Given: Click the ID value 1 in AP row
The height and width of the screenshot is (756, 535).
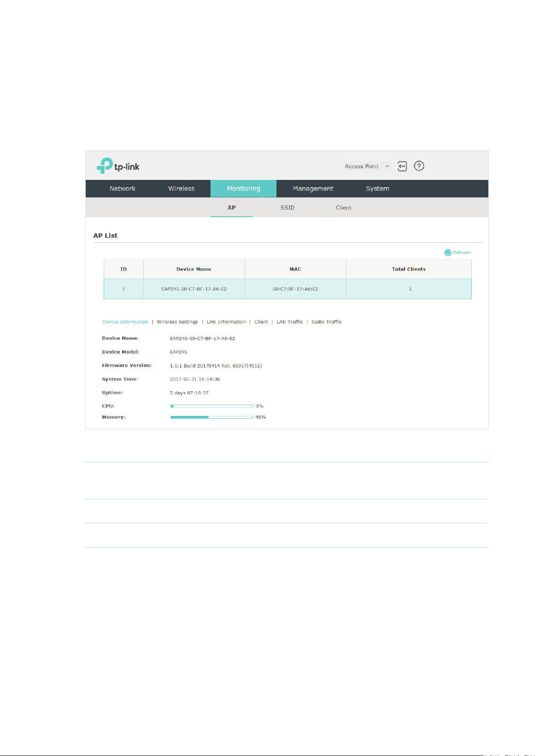Looking at the screenshot, I should pyautogui.click(x=123, y=289).
